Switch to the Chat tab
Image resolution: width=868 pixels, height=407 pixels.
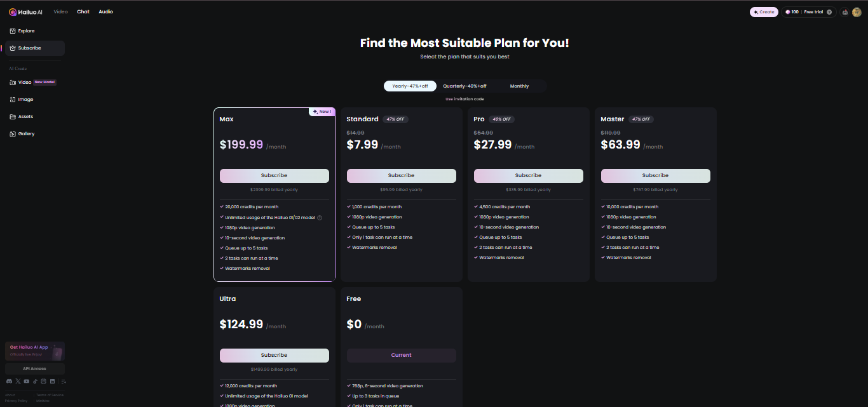coord(83,11)
